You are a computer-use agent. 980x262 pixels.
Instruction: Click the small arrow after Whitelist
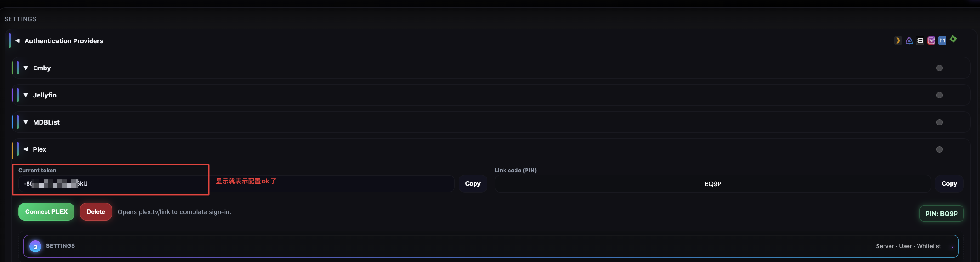(x=952, y=247)
